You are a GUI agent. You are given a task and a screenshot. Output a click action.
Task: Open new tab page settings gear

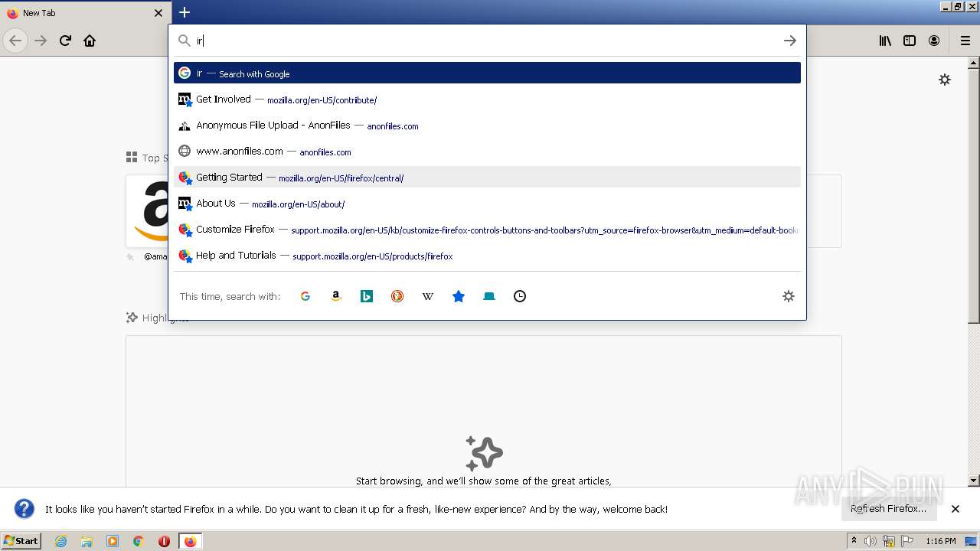945,80
